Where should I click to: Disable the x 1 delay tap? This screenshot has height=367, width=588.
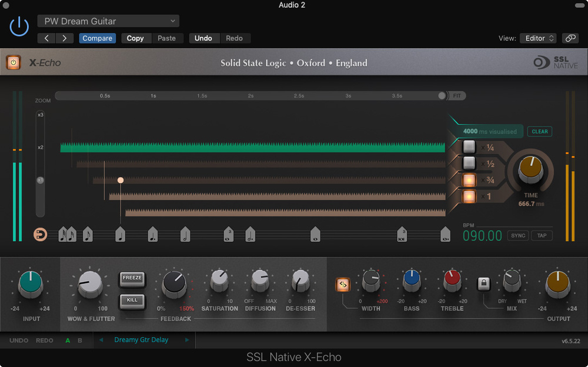[x=469, y=196]
